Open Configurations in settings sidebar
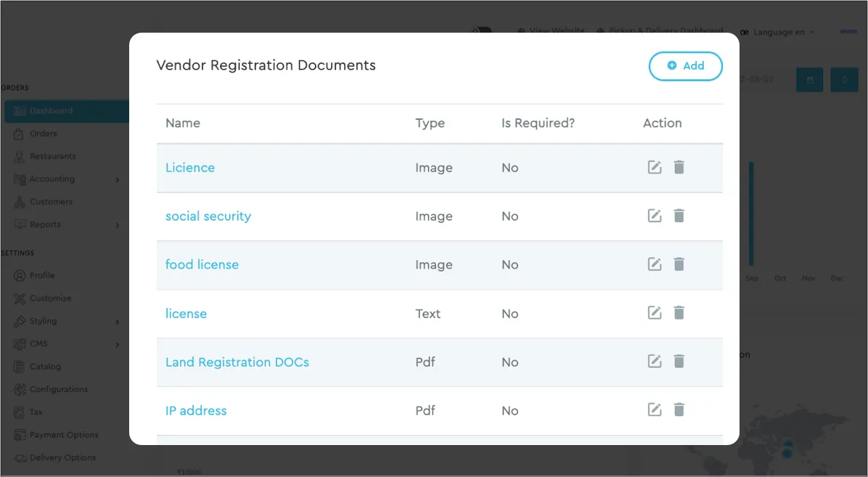 [58, 390]
